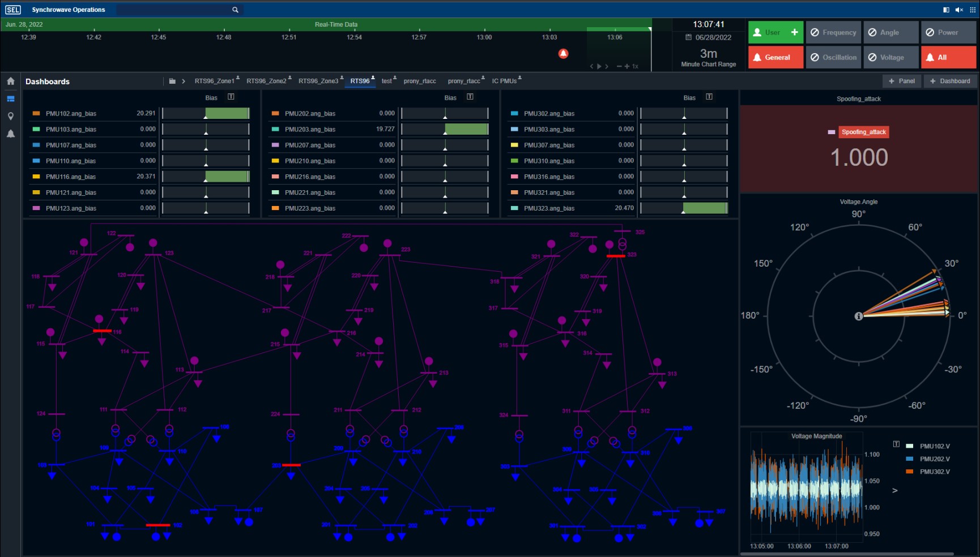Expand the folder path chevron
The image size is (980, 557).
pos(184,81)
